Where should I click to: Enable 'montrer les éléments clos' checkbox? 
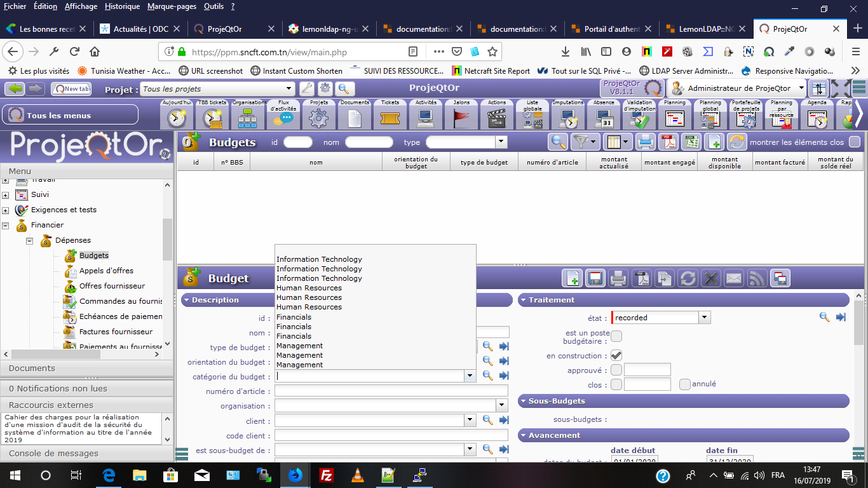click(x=855, y=142)
